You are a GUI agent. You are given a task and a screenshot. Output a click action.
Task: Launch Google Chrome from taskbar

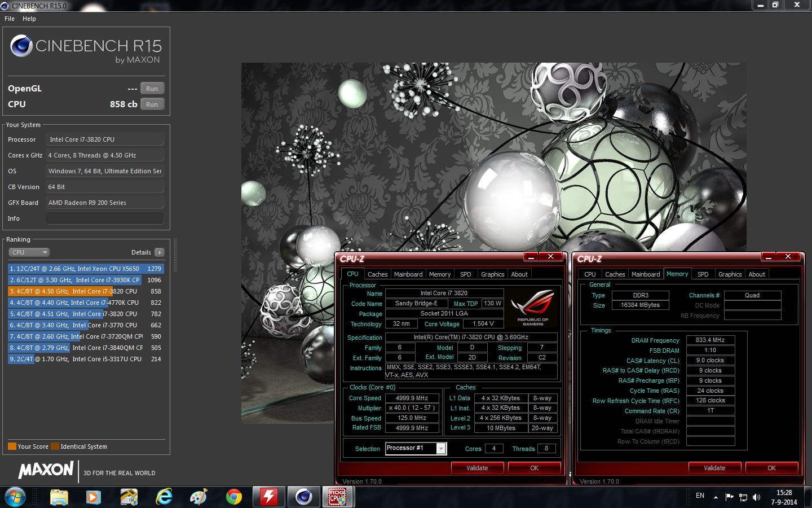(234, 497)
